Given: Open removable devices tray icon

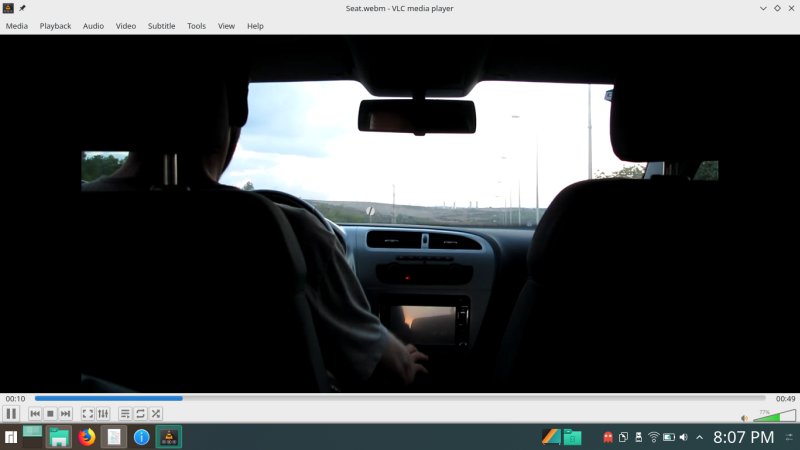Looking at the screenshot, I should click(x=638, y=437).
